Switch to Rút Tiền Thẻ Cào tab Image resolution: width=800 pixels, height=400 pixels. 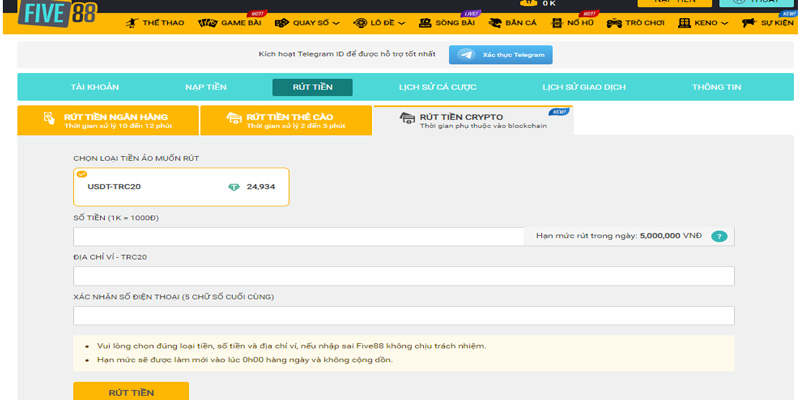pos(285,121)
